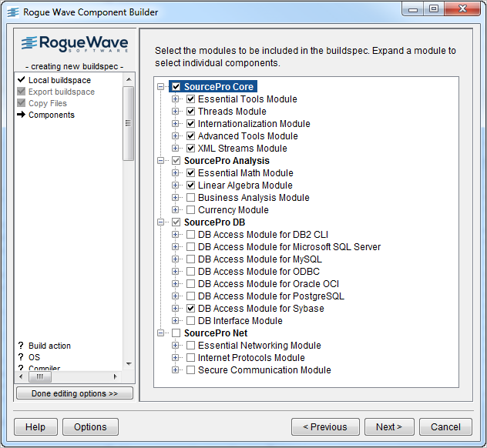487x448 pixels.
Task: Check the DB Access Module for MySQL
Action: pos(190,259)
